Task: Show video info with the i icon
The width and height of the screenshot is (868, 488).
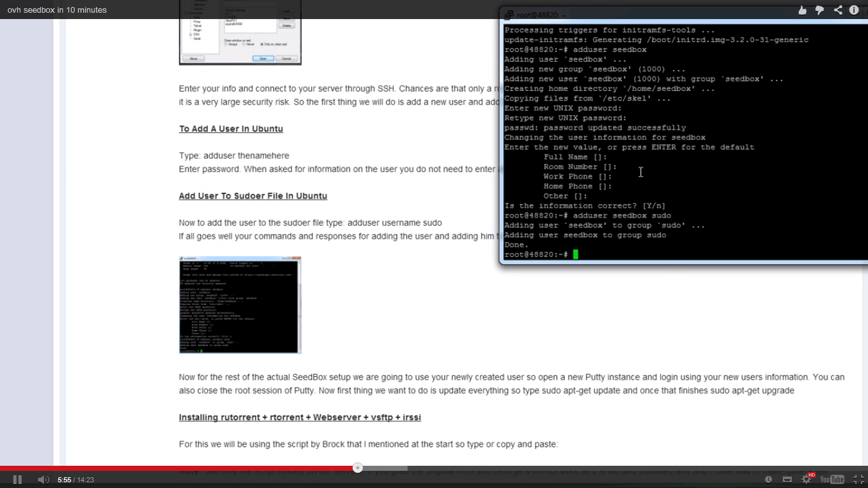Action: (x=855, y=10)
